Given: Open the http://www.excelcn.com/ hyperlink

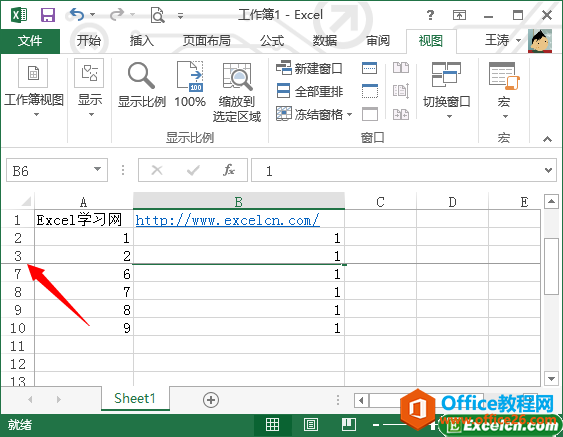Looking at the screenshot, I should 227,220.
